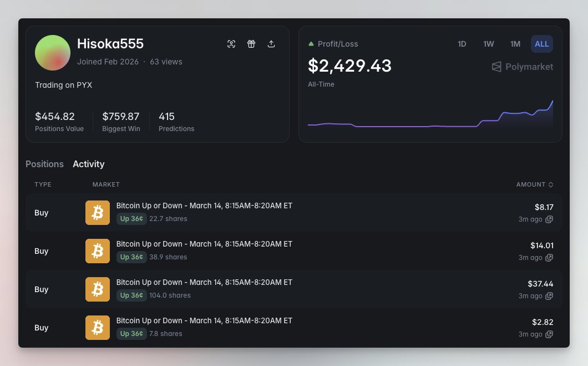The image size is (588, 366).
Task: Click "3m ago" in the $8.17 row
Action: tap(530, 219)
